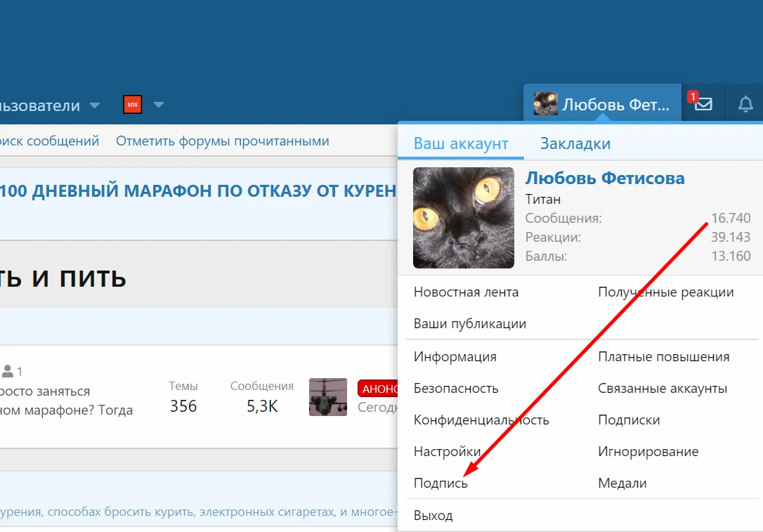Click Отметить форумы прочитанными

(x=223, y=141)
